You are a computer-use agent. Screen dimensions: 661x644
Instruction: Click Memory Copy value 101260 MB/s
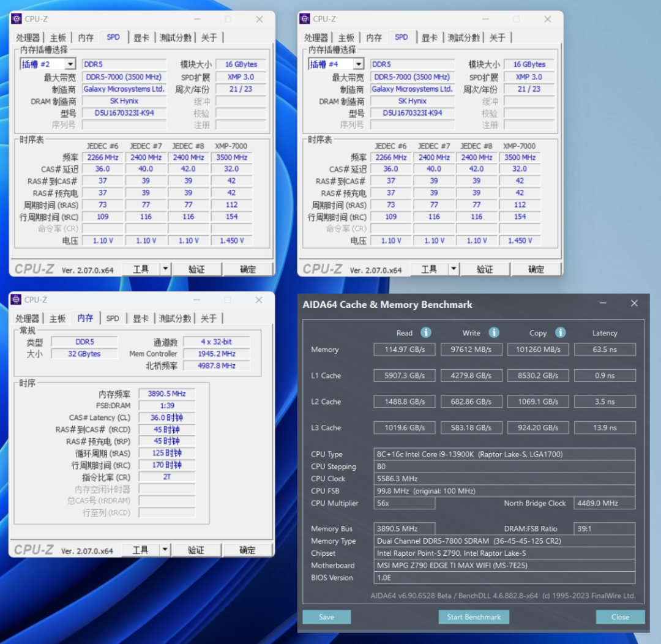538,349
